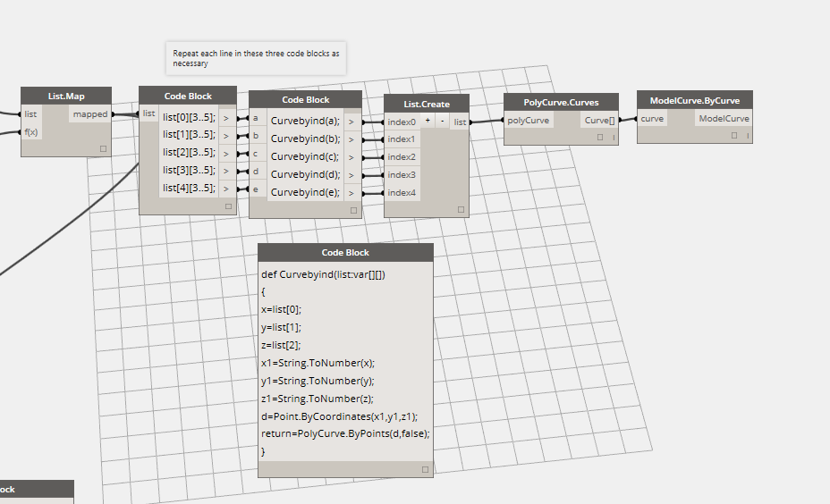Click input port 'd' on Curvebyind Code Block
The image size is (830, 504).
[x=256, y=172]
